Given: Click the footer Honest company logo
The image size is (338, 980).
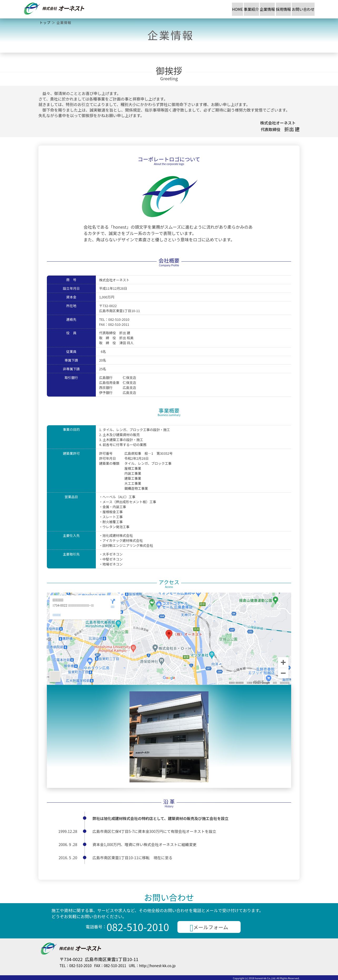Looking at the screenshot, I should tap(71, 948).
